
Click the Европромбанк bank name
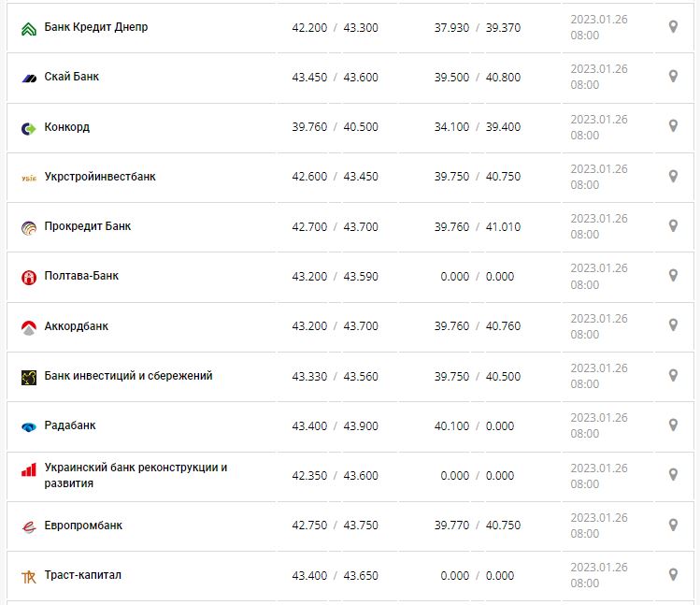[x=83, y=526]
